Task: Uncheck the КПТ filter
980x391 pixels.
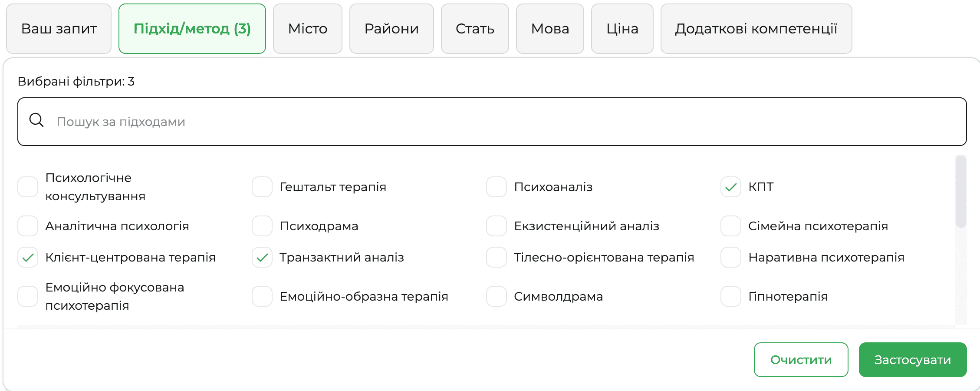Action: [730, 187]
